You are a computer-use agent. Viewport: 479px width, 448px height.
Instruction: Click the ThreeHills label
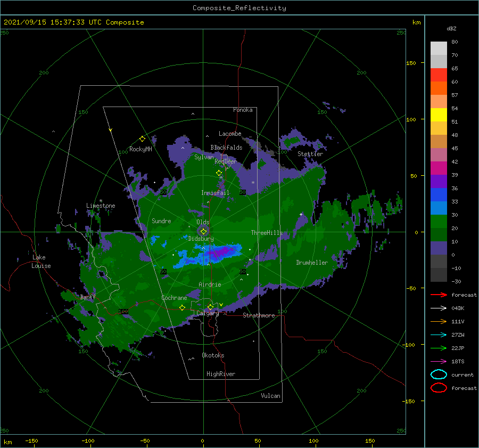(x=267, y=233)
